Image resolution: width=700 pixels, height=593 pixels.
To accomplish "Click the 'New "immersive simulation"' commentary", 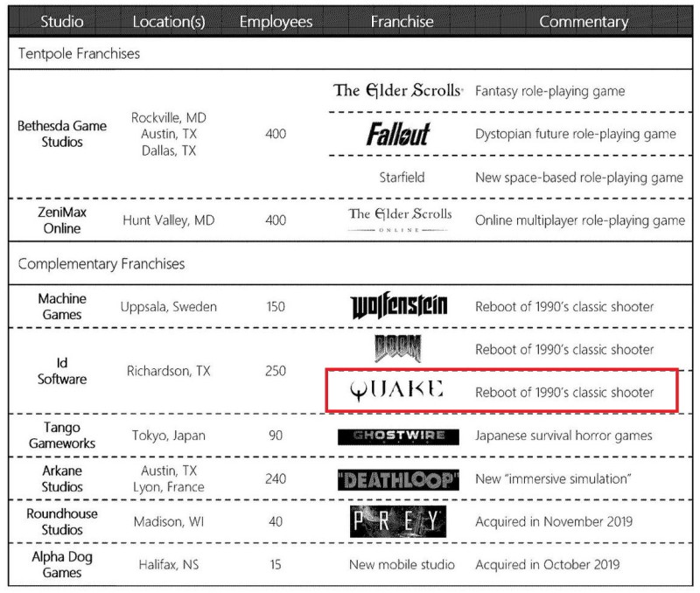I will (x=553, y=478).
